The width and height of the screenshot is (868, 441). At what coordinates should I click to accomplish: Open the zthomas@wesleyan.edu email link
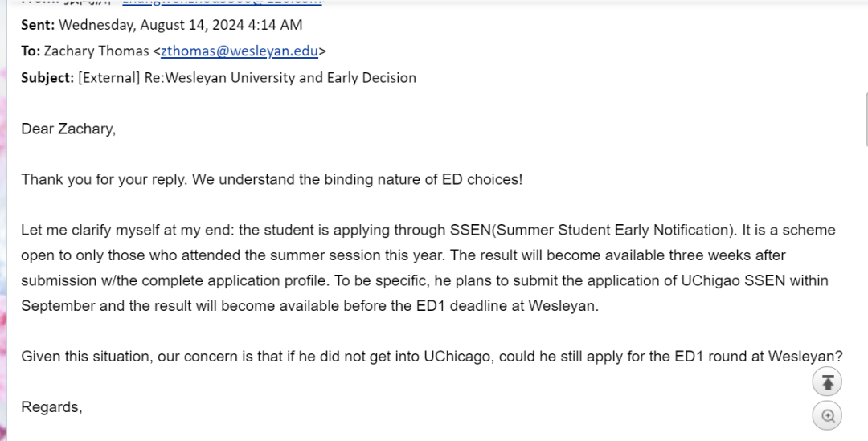pos(240,51)
